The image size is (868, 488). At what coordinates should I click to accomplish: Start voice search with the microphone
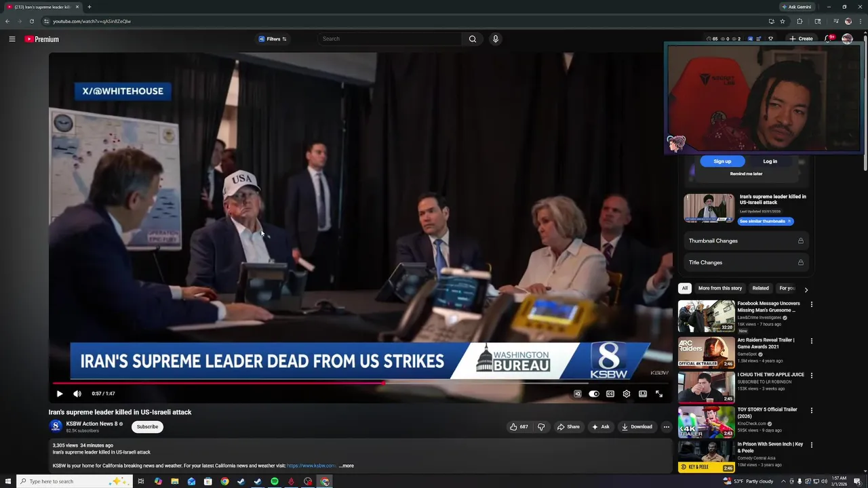coord(496,39)
